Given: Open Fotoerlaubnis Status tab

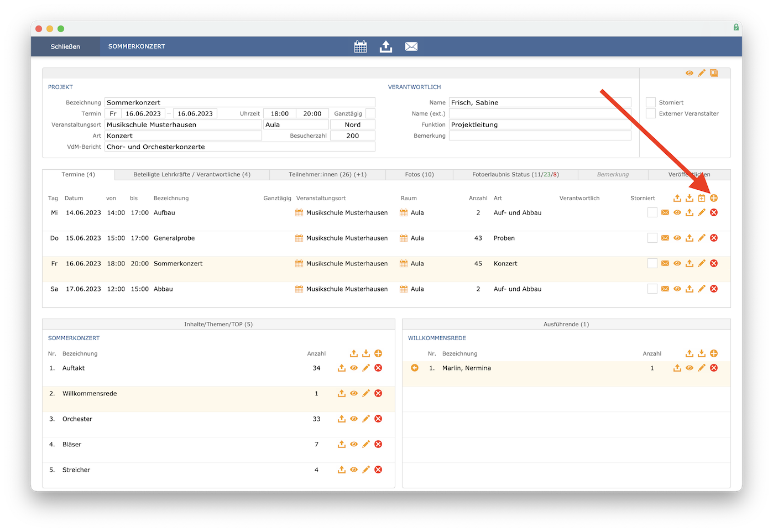Looking at the screenshot, I should click(x=515, y=175).
